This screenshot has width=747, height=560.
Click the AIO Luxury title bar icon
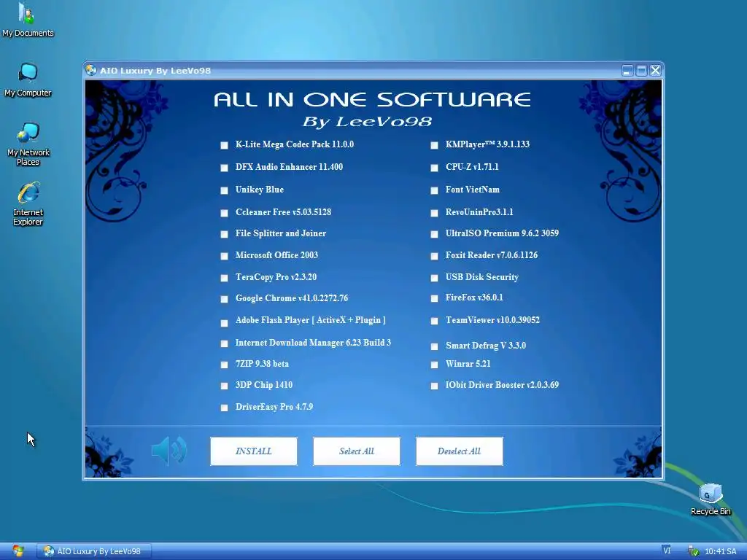coord(90,71)
